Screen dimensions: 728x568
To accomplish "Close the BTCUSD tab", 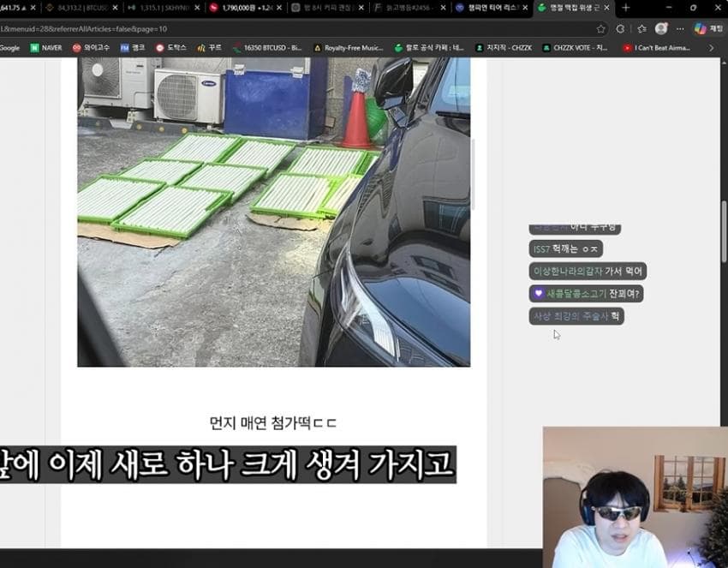I will point(115,8).
